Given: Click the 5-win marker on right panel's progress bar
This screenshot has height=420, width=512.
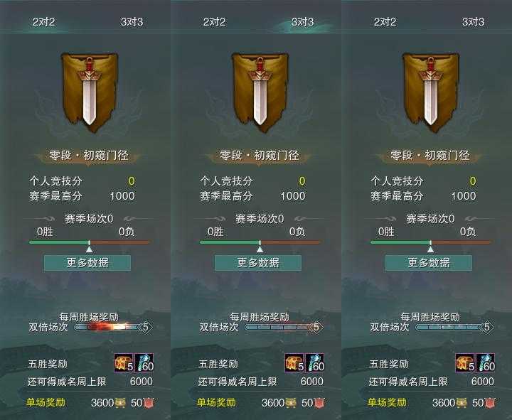Looking at the screenshot, I should tap(487, 327).
